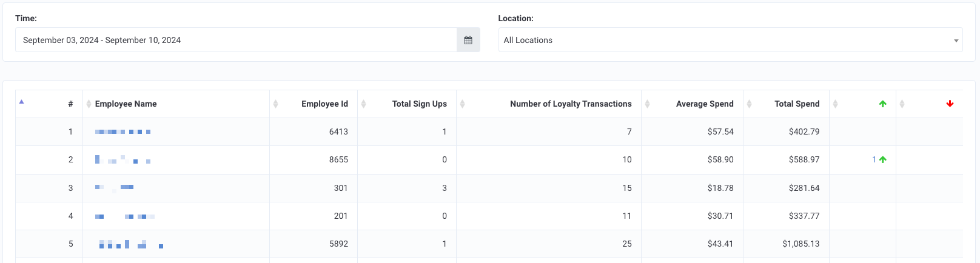Viewport: 980px width, 263px height.
Task: Click the date range input field
Action: (x=236, y=40)
